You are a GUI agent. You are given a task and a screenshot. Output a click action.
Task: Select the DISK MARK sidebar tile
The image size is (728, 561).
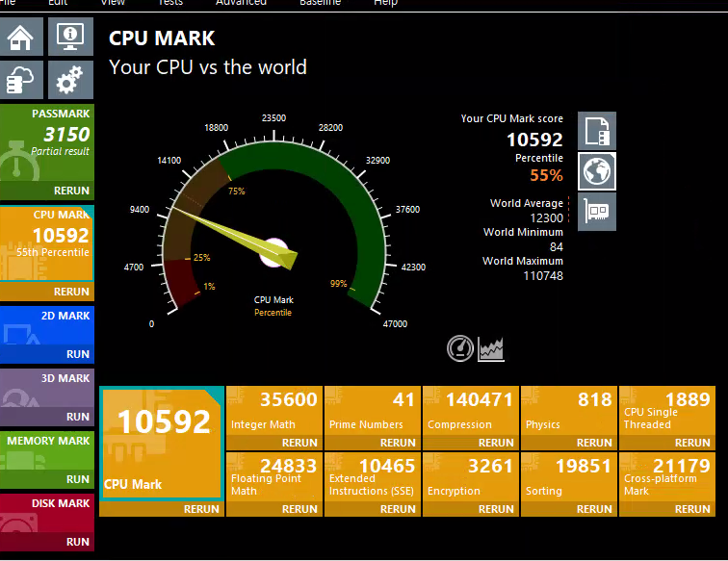47,514
